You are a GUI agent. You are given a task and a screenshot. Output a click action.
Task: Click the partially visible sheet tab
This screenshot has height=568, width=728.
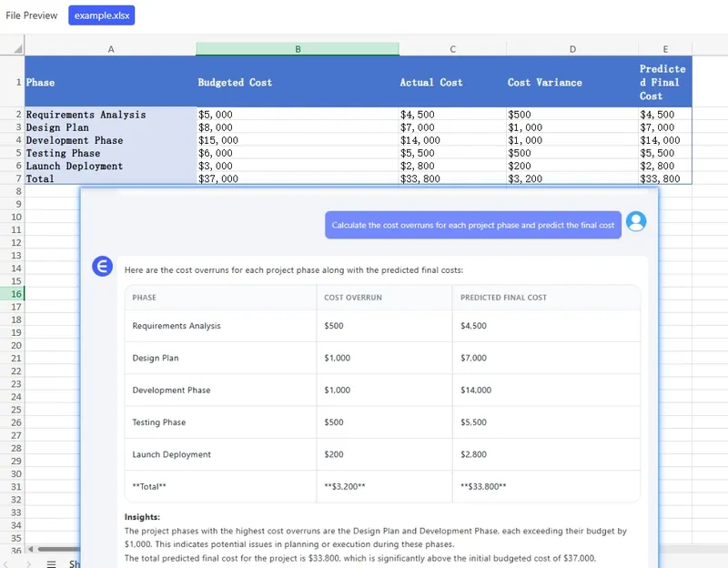pos(75,563)
